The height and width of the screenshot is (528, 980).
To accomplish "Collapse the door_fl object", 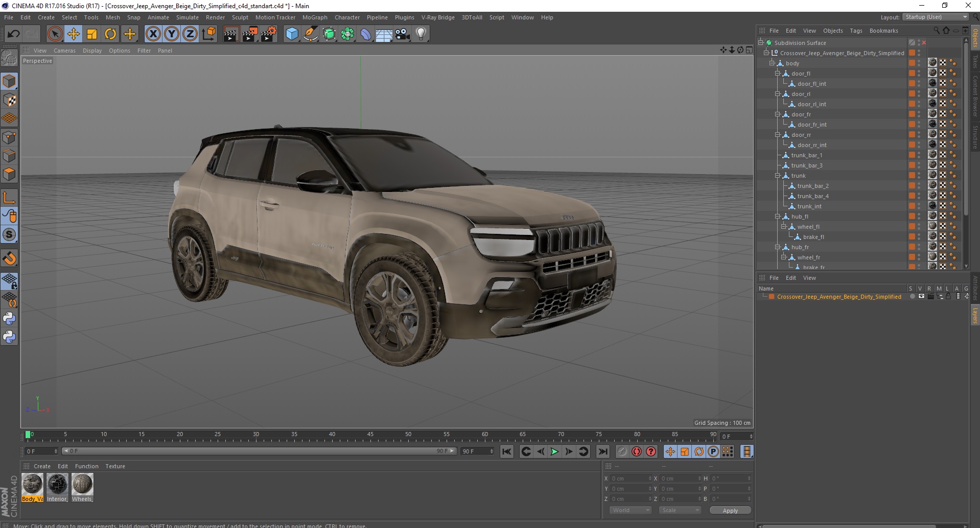I will coord(778,74).
